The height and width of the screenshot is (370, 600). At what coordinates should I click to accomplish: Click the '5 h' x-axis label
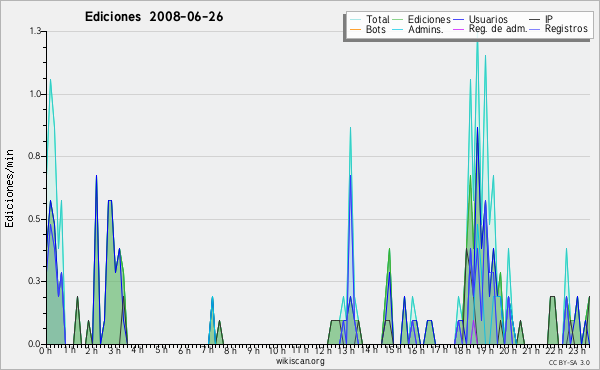coord(161,350)
